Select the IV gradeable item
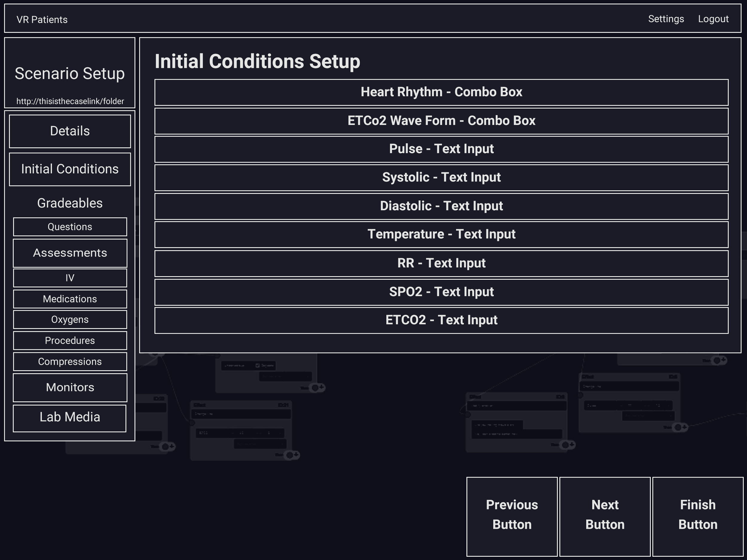The height and width of the screenshot is (560, 747). click(x=70, y=278)
